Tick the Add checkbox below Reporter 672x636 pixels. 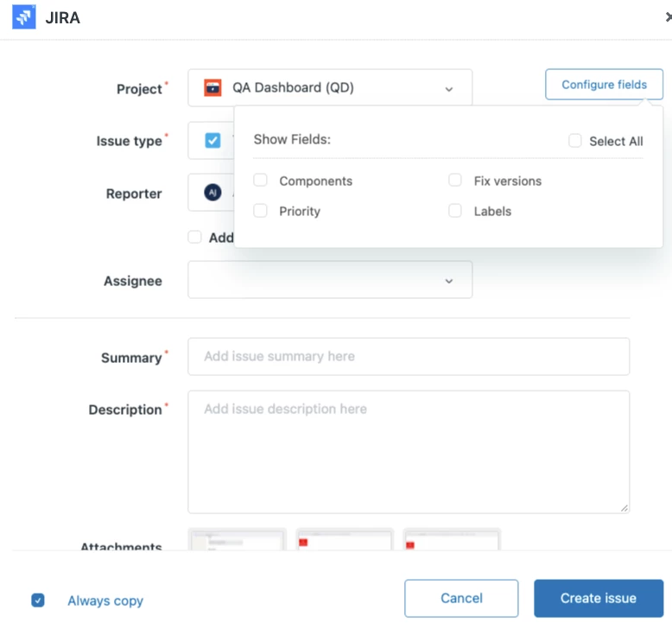click(194, 237)
